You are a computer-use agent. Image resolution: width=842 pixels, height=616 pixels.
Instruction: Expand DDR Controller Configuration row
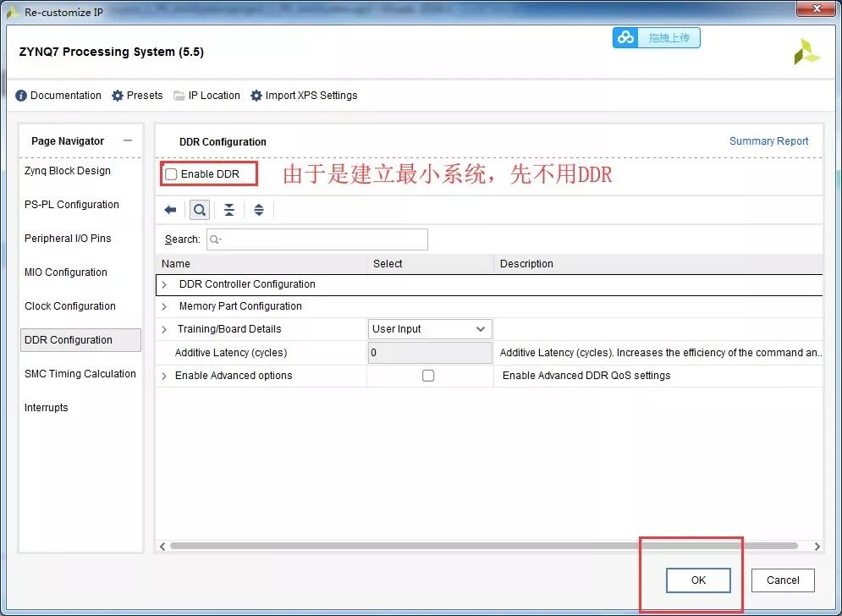click(x=164, y=284)
